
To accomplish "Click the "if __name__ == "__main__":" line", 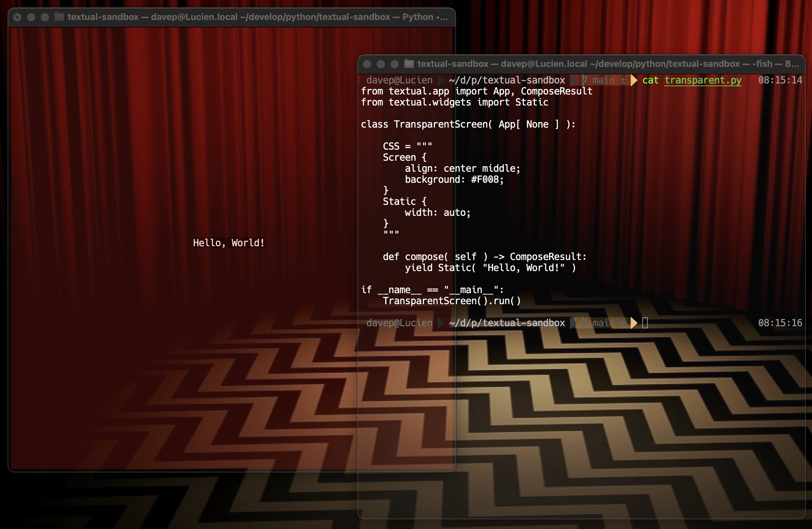I will pos(433,290).
